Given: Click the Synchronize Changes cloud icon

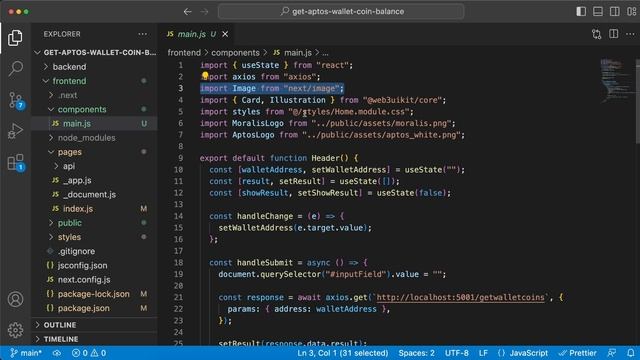Looking at the screenshot, I should click(57, 353).
